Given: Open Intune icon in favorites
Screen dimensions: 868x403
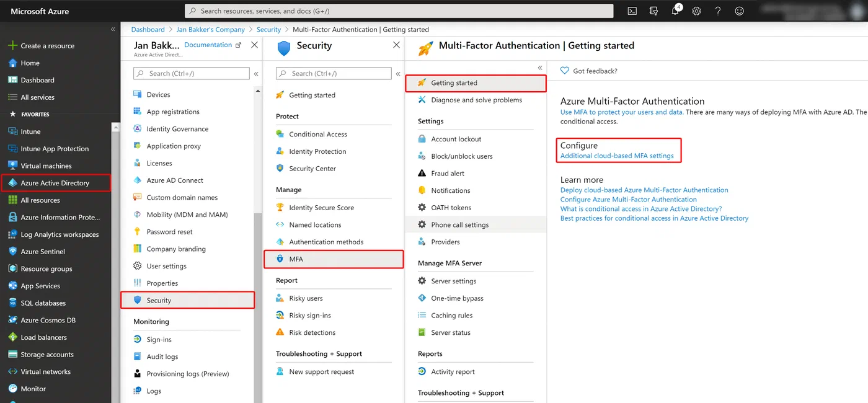Looking at the screenshot, I should [12, 131].
